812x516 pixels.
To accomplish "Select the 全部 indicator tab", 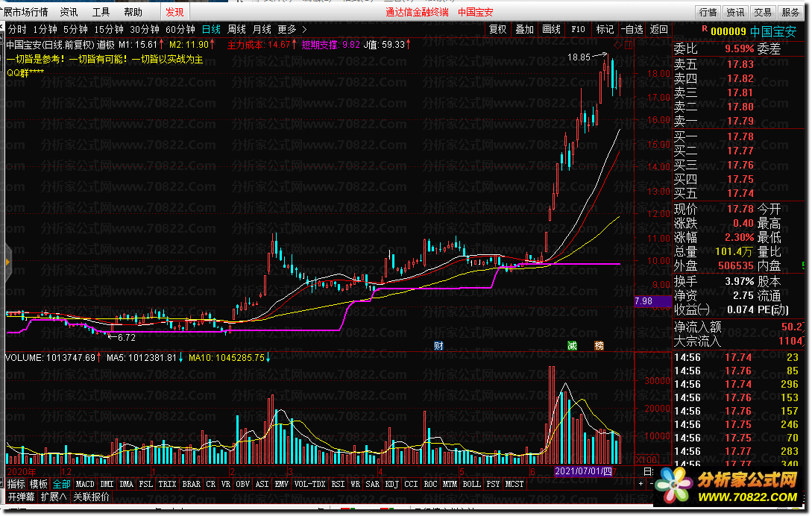I will coord(62,484).
